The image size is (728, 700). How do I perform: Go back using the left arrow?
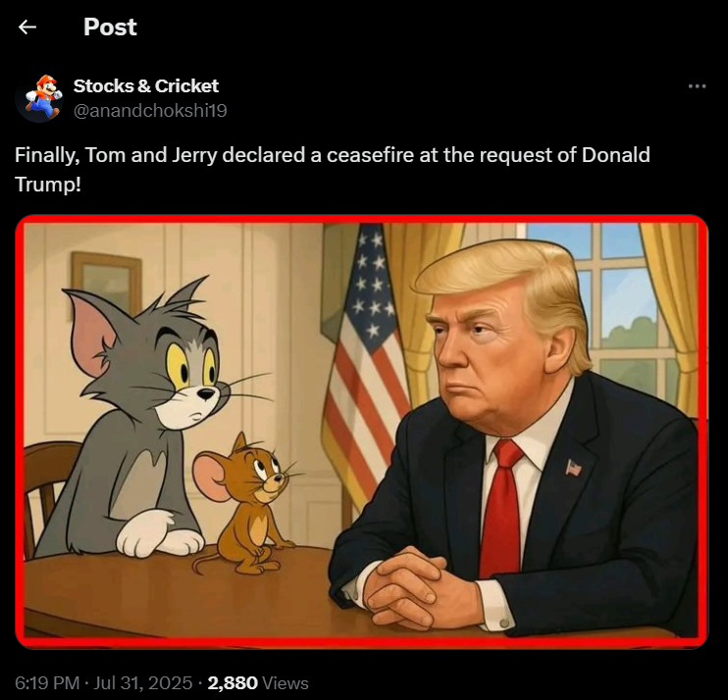coord(27,27)
